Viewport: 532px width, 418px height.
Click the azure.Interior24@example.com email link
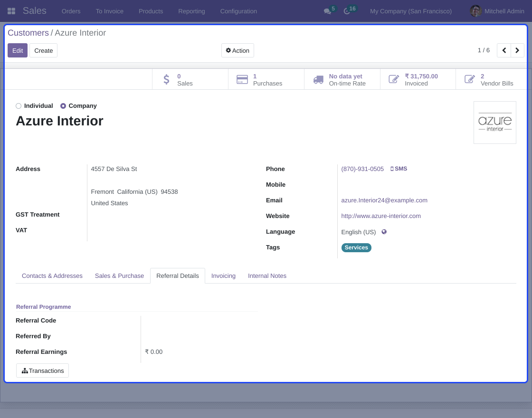tap(384, 200)
